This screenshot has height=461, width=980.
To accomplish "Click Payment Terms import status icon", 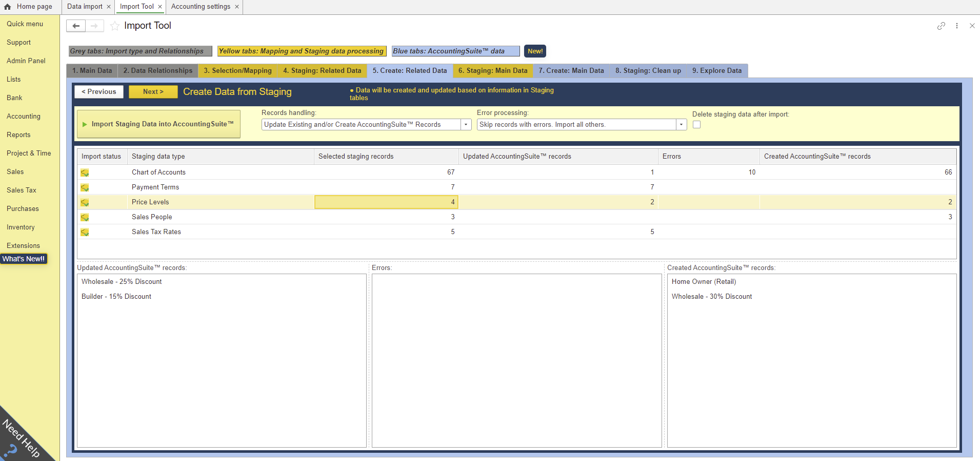I will point(85,187).
